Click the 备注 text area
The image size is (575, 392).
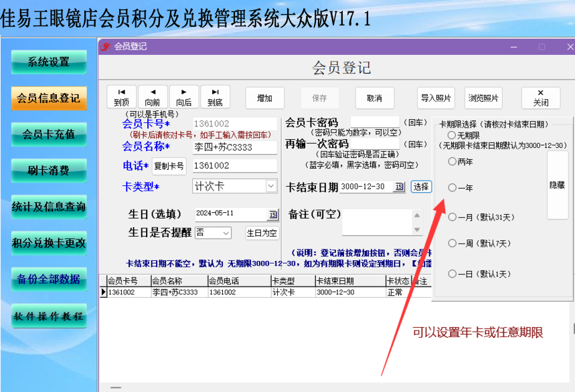click(378, 222)
